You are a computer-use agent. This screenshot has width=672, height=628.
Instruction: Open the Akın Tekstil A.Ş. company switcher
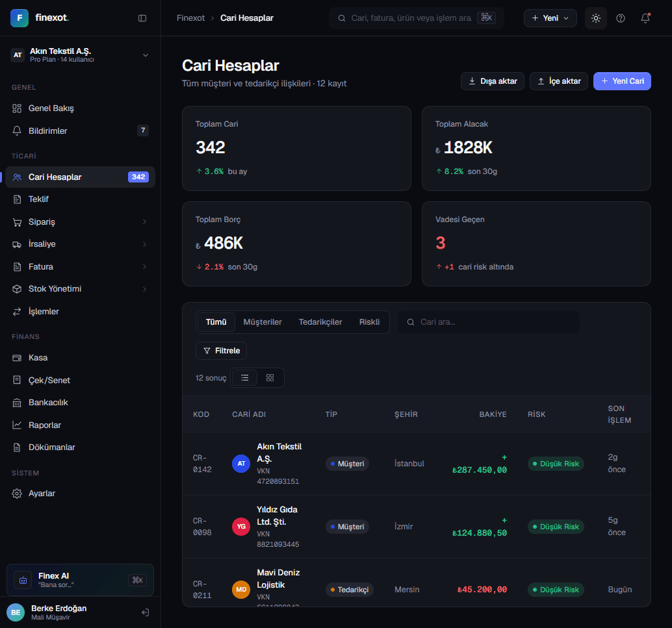[80, 55]
